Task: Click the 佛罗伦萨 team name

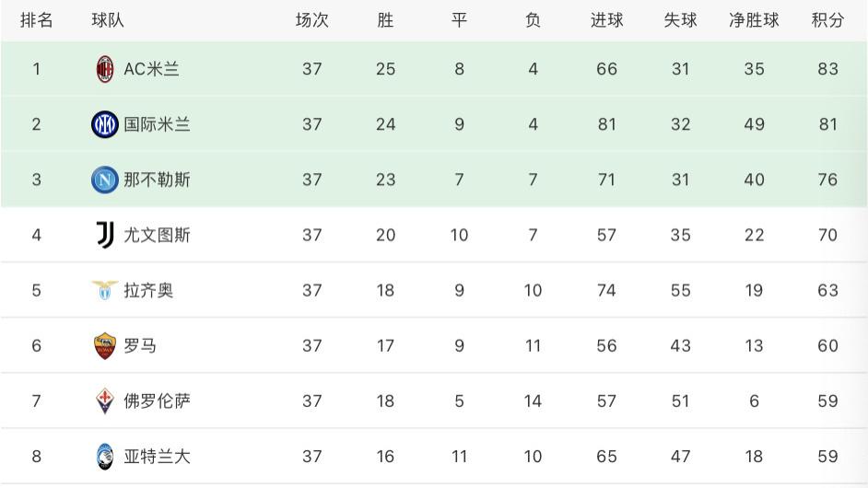Action: [157, 401]
